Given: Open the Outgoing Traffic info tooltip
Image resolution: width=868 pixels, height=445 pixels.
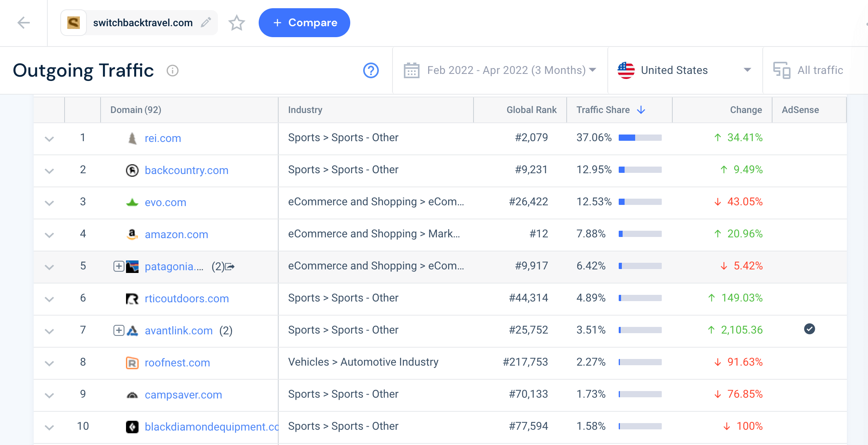Looking at the screenshot, I should [x=173, y=71].
